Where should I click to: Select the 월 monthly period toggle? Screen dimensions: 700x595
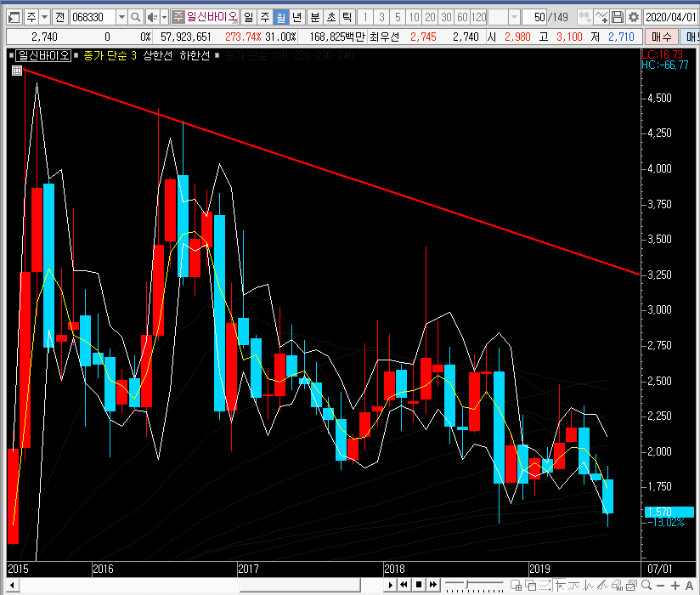coord(280,17)
